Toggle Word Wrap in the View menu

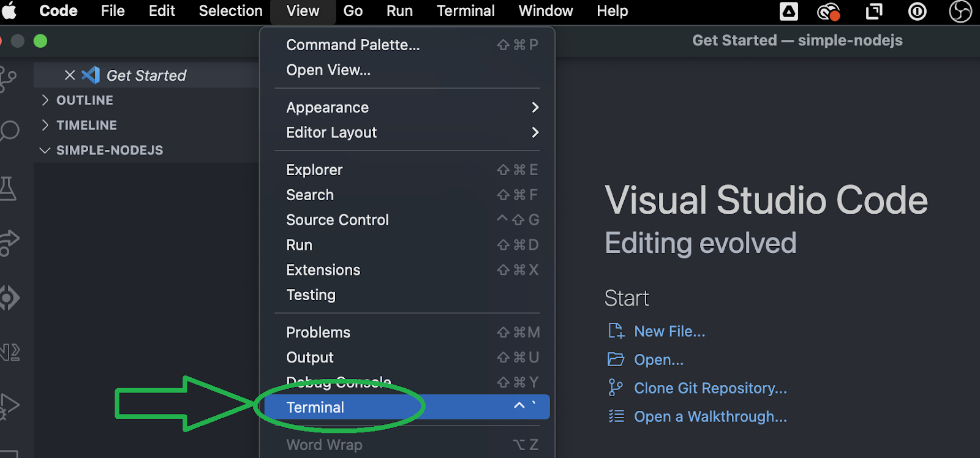point(407,445)
